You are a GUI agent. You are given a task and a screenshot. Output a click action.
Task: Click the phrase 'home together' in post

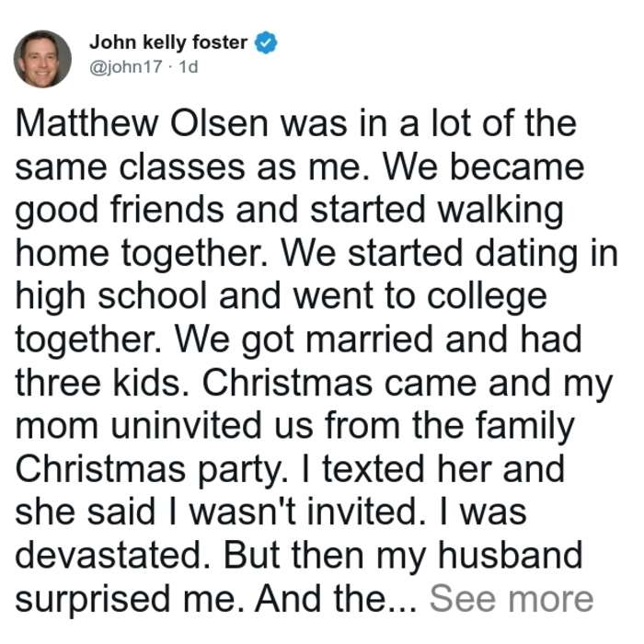click(138, 253)
